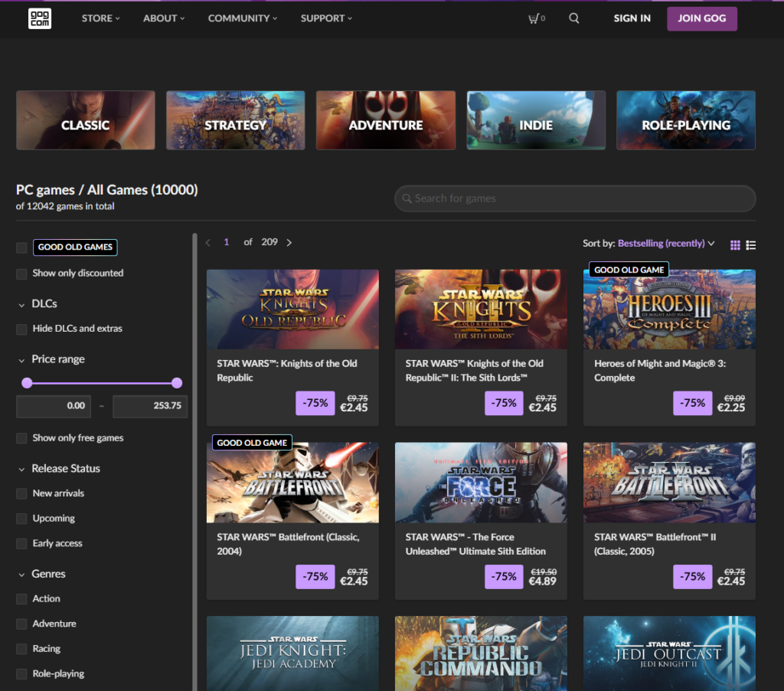Tick the GOOD OLD GAMES checkbox
The image size is (784, 691).
(x=21, y=247)
